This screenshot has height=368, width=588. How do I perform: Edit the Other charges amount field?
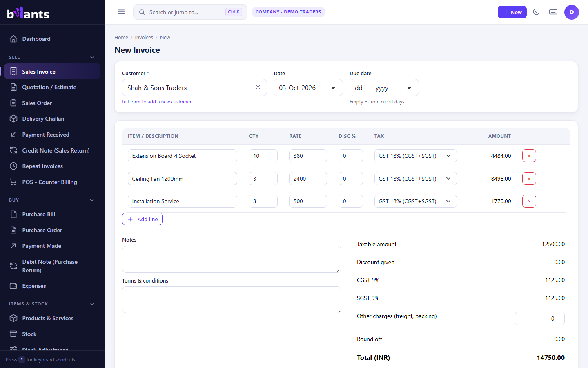point(540,319)
